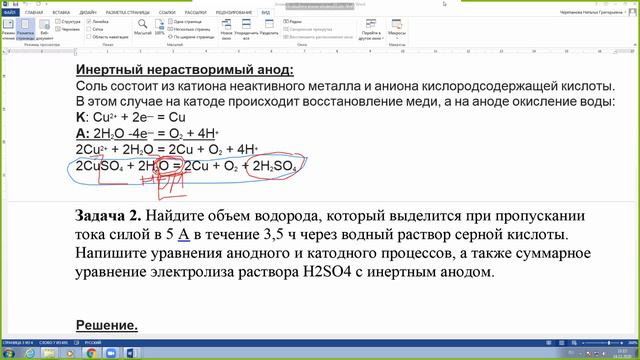Switch to the ВСТАВКА ribbon tab

point(61,13)
